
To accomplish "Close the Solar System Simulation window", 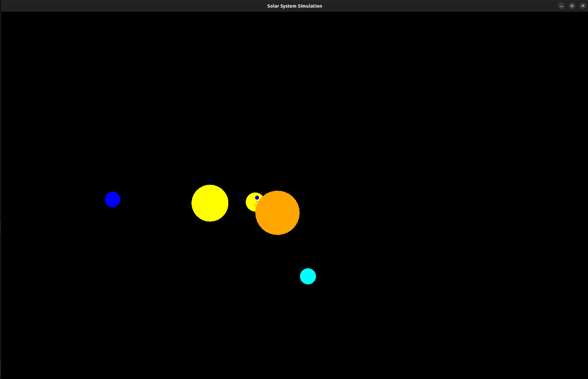I will click(x=583, y=6).
